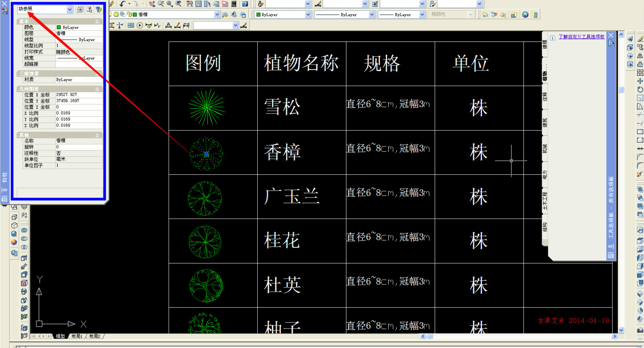The width and height of the screenshot is (644, 348).
Task: Toggle the PICKADD filter icon in properties panel
Action: pyautogui.click(x=80, y=9)
